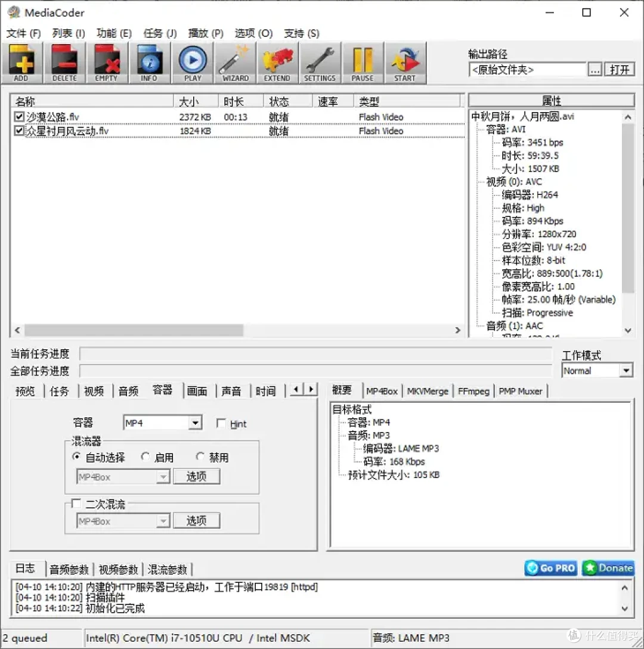Open the 选项 (O) menu

[x=253, y=33]
